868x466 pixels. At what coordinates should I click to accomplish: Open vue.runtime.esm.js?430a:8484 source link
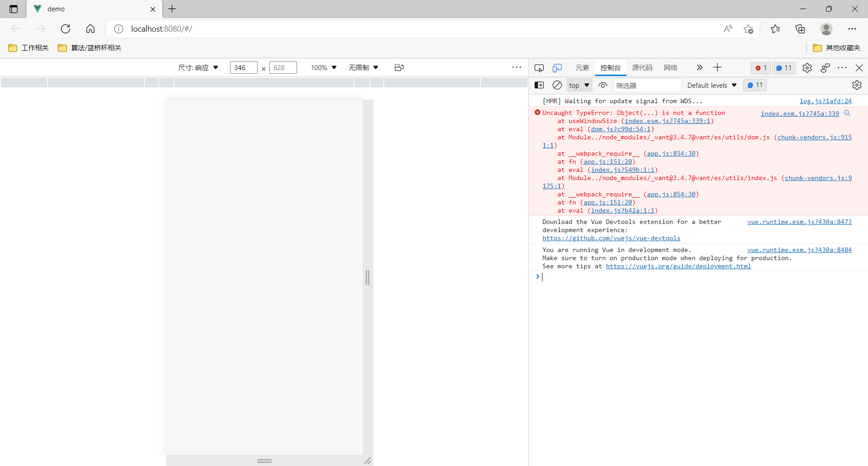pyautogui.click(x=799, y=250)
